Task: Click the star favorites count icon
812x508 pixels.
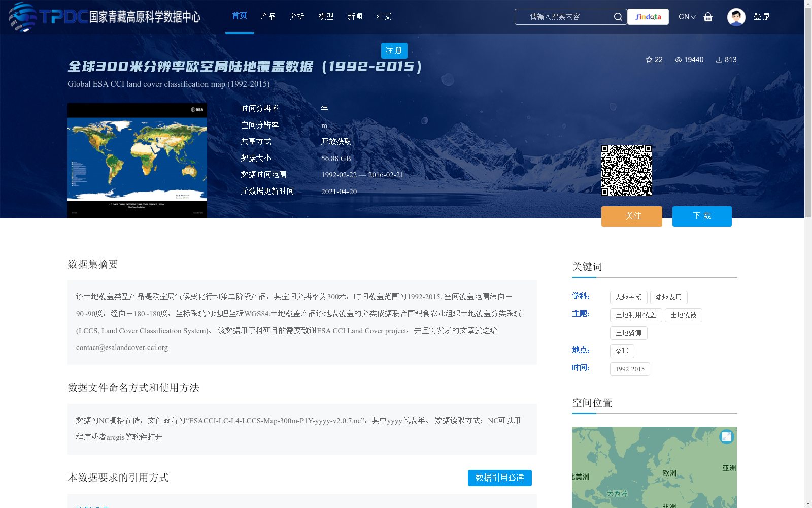Action: 649,60
